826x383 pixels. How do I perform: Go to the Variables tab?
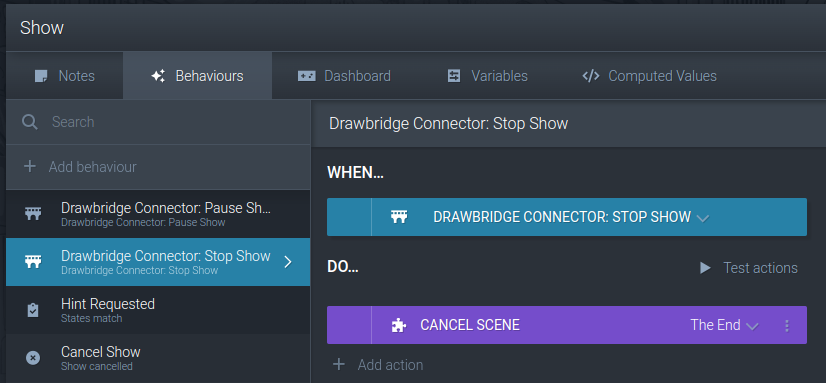tap(487, 76)
